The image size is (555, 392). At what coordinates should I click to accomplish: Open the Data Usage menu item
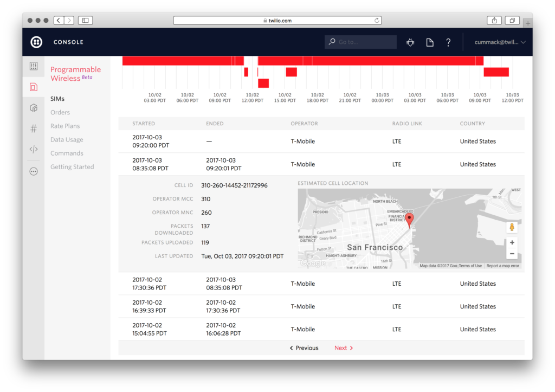[67, 139]
